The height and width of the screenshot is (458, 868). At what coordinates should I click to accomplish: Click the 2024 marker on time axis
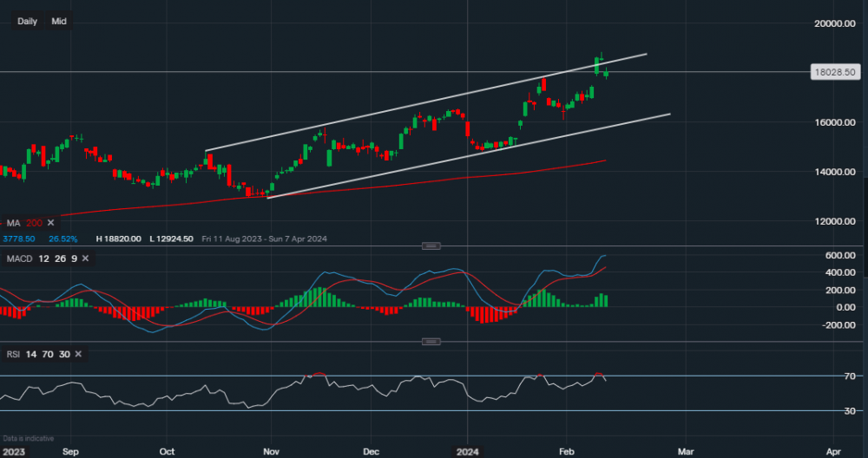coord(467,452)
